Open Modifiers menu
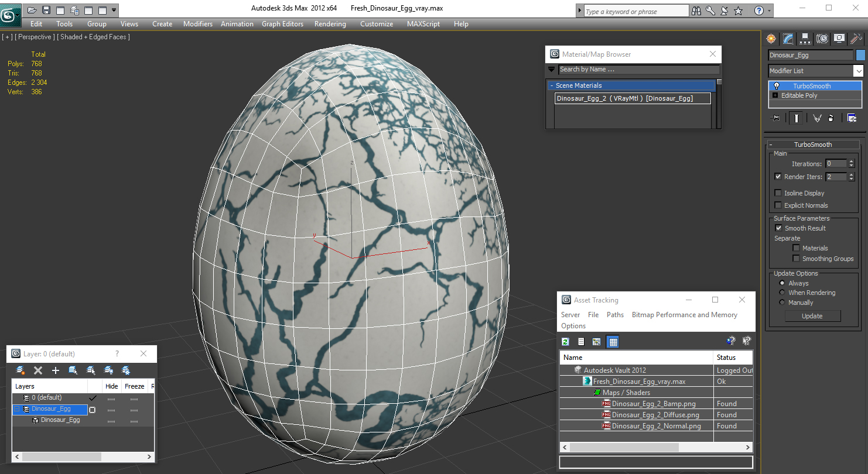The image size is (868, 474). 198,24
